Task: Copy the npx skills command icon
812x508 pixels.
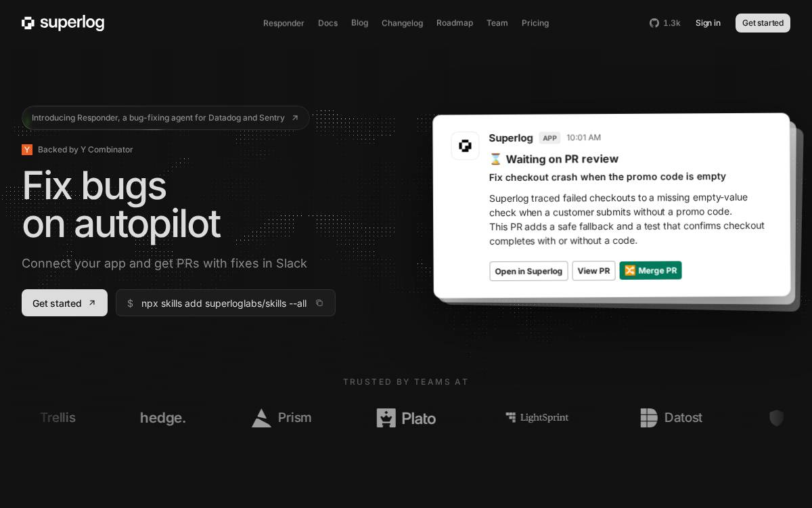Action: pos(319,303)
